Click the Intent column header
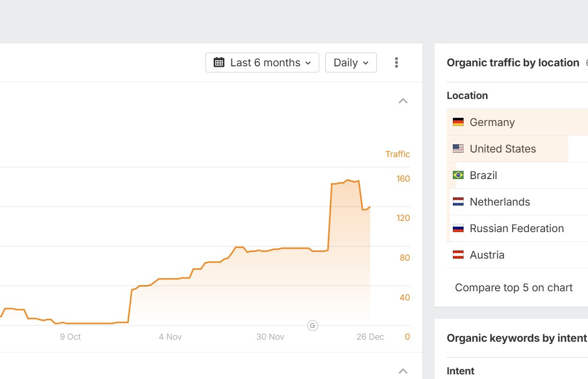 pos(461,371)
